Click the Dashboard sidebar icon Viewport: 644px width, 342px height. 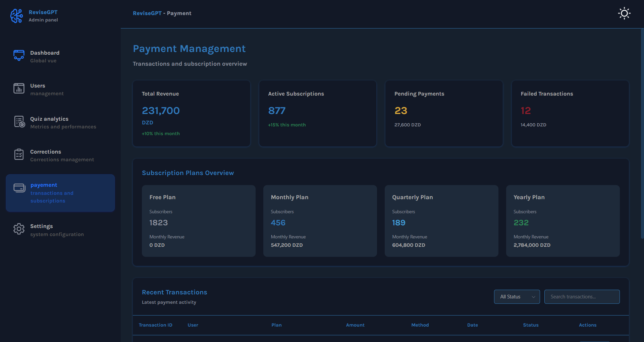click(19, 56)
